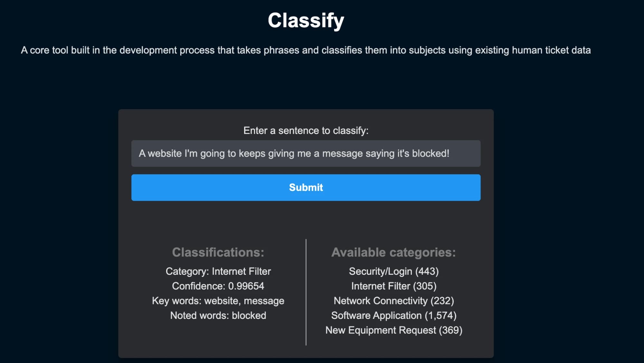Click the 'Confidence: 0.99654' value
The height and width of the screenshot is (363, 644).
(218, 286)
